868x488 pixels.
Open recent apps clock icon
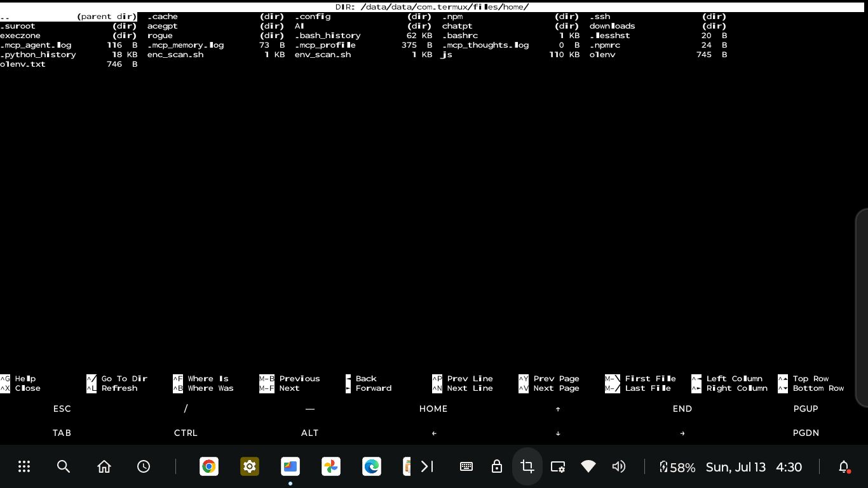pos(144,467)
